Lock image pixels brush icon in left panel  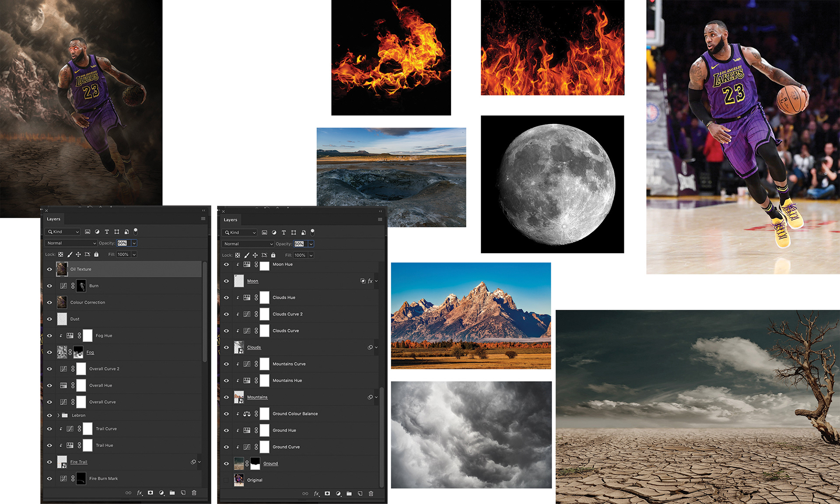coord(70,255)
